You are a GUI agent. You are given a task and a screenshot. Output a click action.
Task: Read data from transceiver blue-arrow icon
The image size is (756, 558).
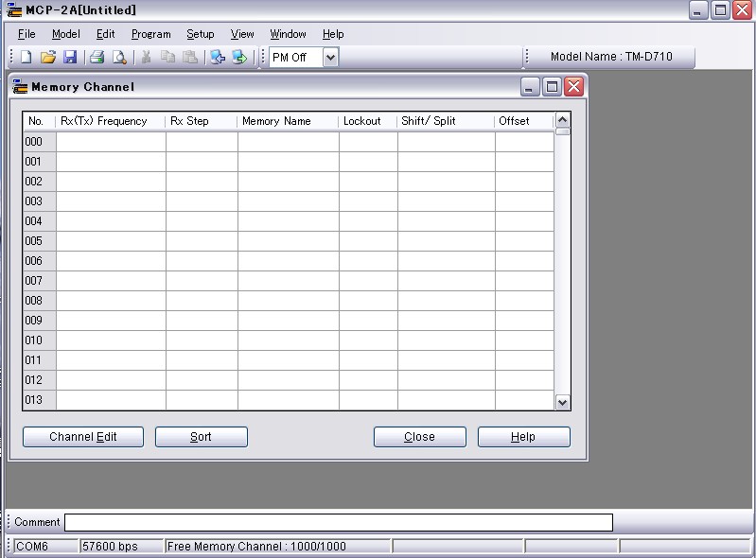(x=218, y=58)
